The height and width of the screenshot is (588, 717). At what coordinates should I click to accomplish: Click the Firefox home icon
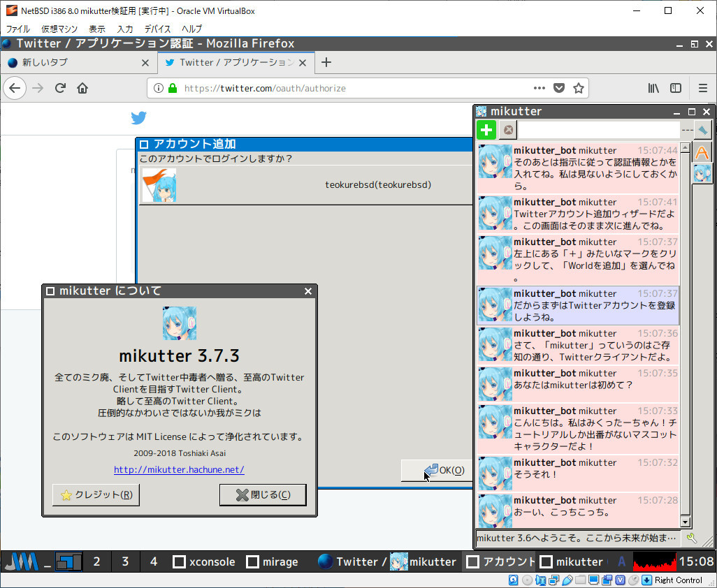[x=82, y=88]
